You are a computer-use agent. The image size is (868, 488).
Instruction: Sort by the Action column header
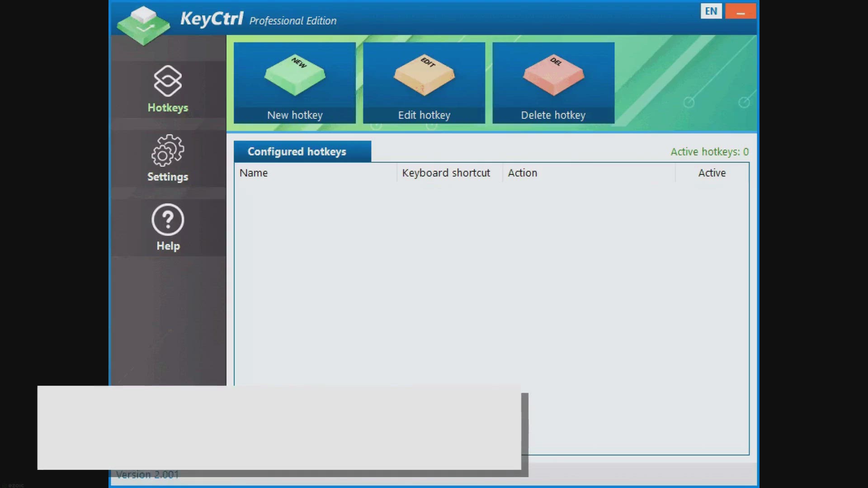point(589,173)
